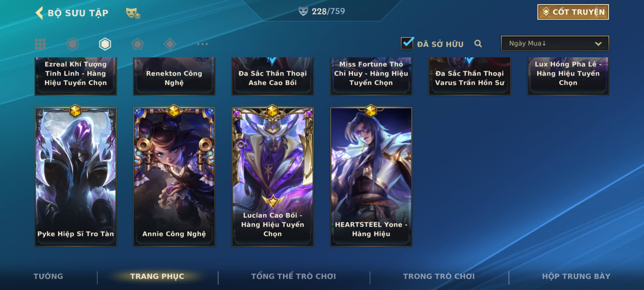Select the Annie Công Nghệ skin card
Viewport: 644px width, 290px height.
(x=174, y=177)
